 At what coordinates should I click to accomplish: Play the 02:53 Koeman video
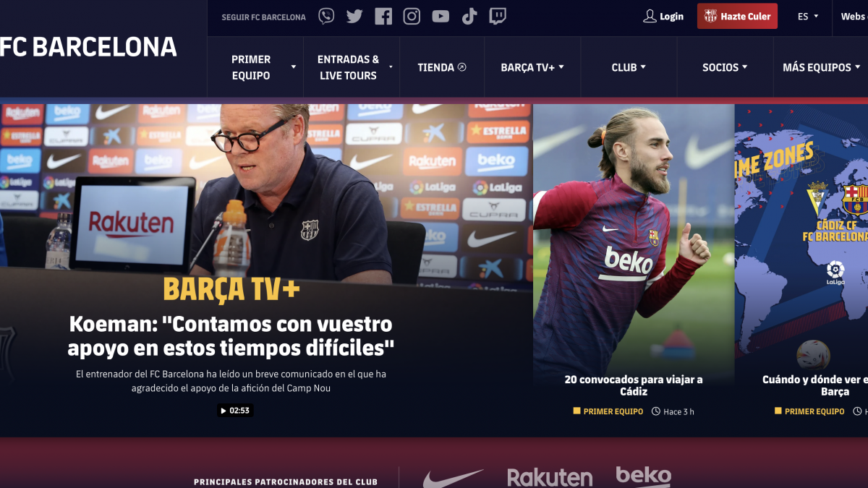pyautogui.click(x=235, y=411)
